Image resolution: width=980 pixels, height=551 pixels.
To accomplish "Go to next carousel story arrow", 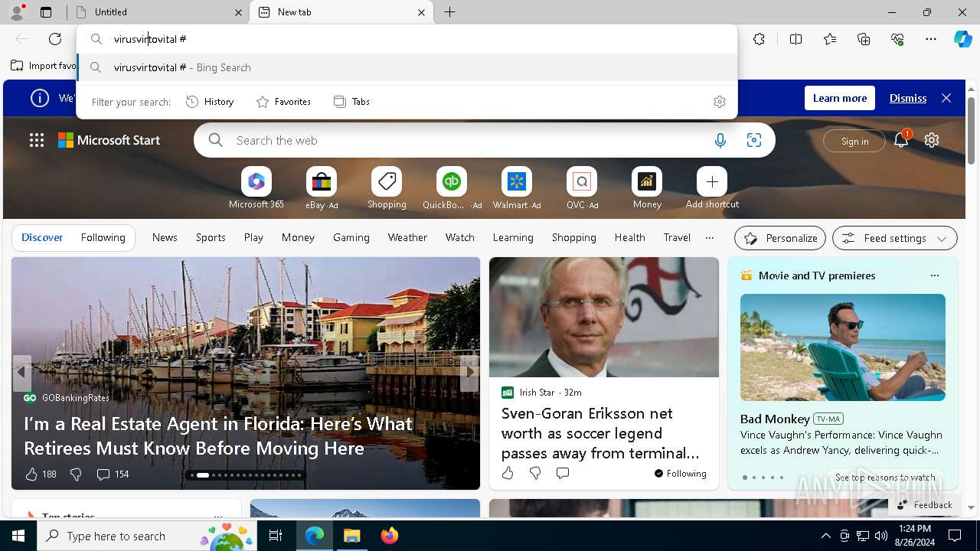I will [x=470, y=372].
